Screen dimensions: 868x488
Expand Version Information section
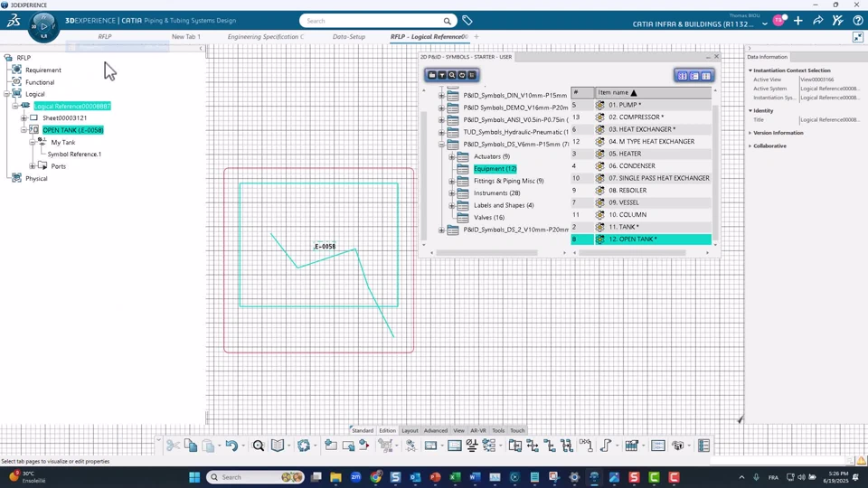(x=750, y=133)
